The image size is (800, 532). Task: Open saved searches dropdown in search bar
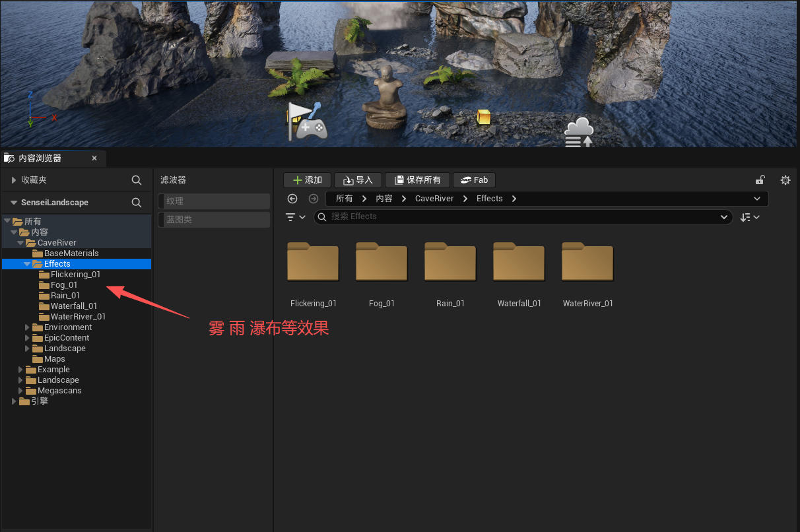pos(723,217)
